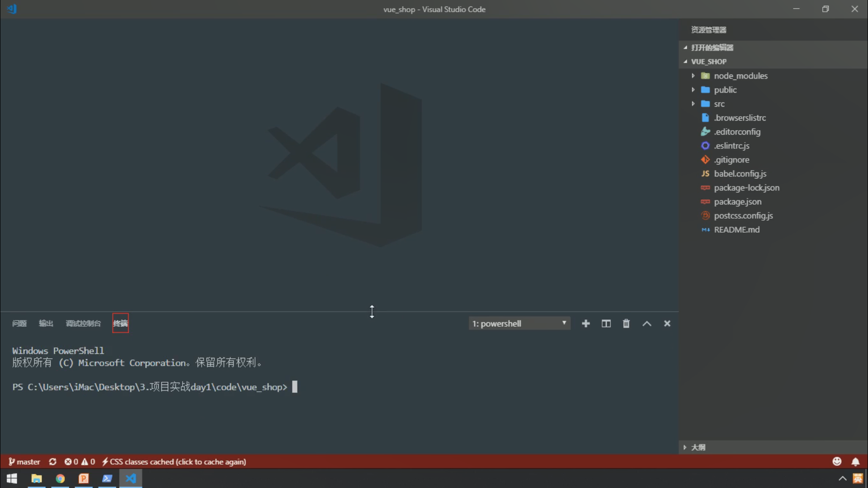Screen dimensions: 868x488
Task: Open PowerPoint from the taskbar
Action: pyautogui.click(x=84, y=479)
